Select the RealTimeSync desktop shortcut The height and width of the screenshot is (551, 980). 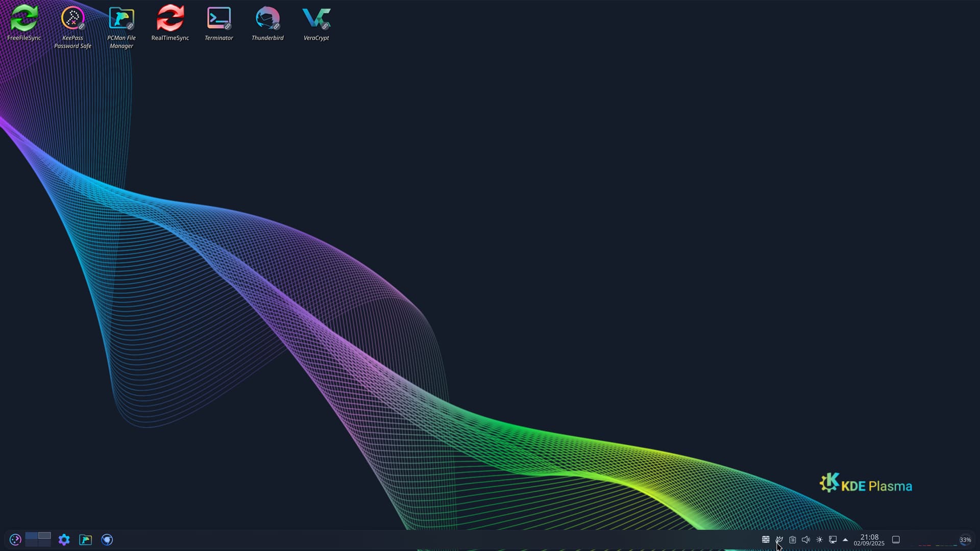click(170, 19)
